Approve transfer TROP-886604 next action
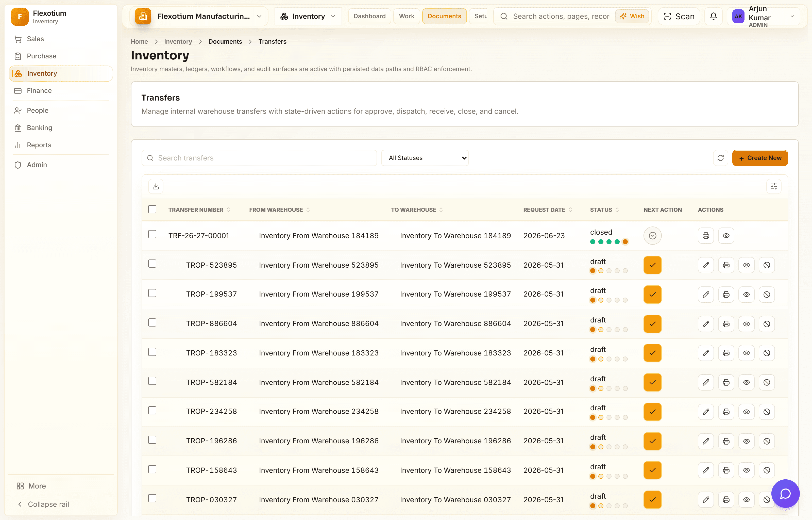This screenshot has height=520, width=812. [652, 324]
